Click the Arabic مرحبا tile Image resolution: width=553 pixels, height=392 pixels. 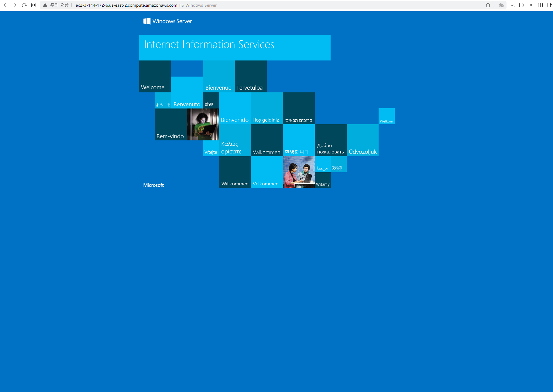coord(323,164)
